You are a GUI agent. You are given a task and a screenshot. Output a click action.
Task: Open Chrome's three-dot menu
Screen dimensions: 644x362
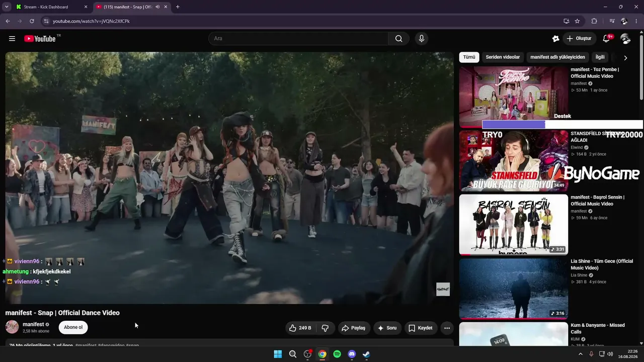click(637, 21)
